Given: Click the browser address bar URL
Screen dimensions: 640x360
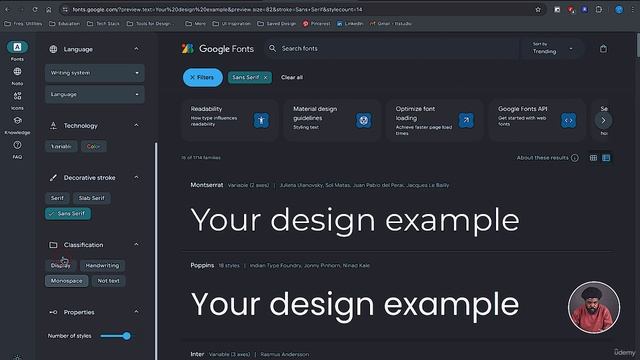Looking at the screenshot, I should click(218, 9).
